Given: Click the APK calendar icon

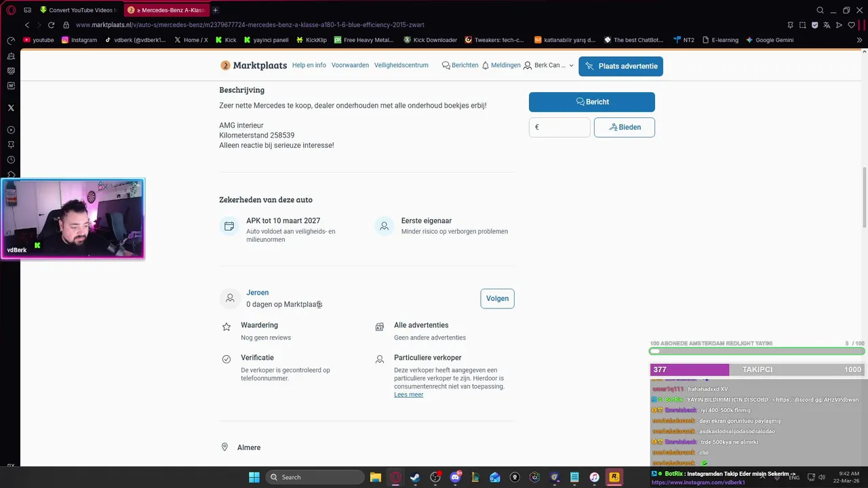Looking at the screenshot, I should pos(229,226).
